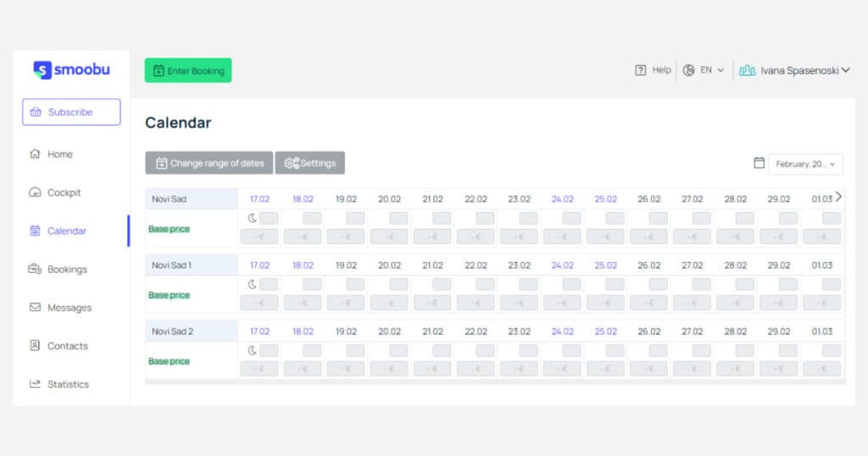This screenshot has height=456, width=868.
Task: Click the Messages envelope icon
Action: 35,307
